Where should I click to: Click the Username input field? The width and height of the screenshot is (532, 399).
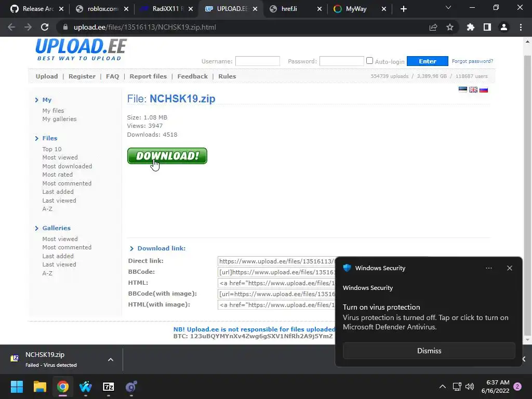[x=258, y=61]
